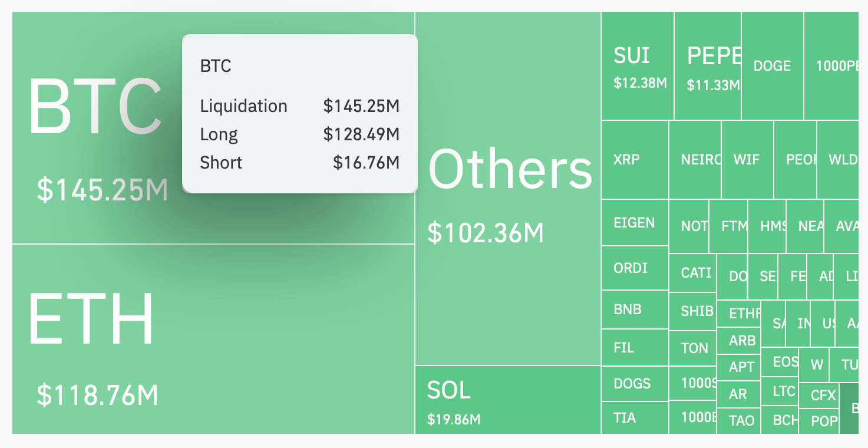Select the EIGEN tile
Image resolution: width=868 pixels, height=448 pixels.
click(x=635, y=223)
